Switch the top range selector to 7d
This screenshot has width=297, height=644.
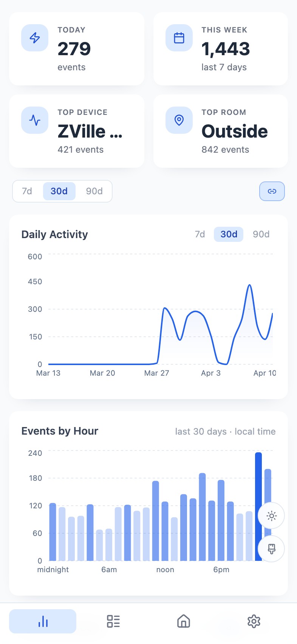pos(27,191)
